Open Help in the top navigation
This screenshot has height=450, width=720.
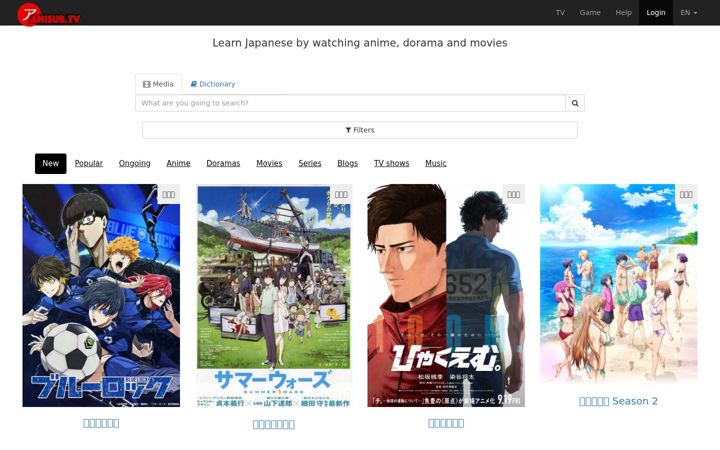[x=623, y=12]
